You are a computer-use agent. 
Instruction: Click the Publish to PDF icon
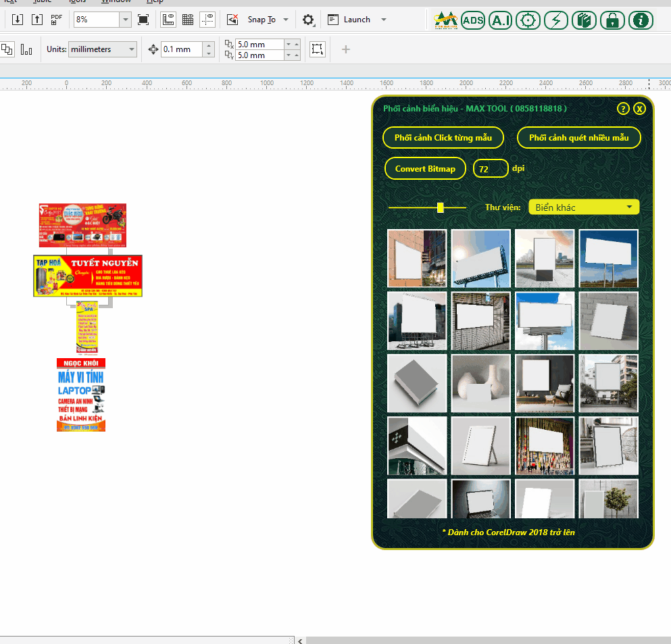pyautogui.click(x=57, y=20)
